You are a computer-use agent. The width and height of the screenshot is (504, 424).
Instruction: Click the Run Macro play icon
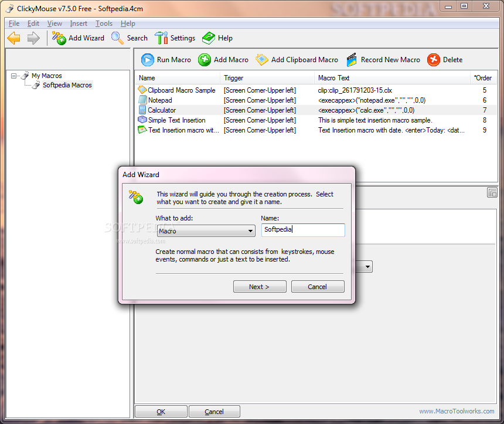148,60
